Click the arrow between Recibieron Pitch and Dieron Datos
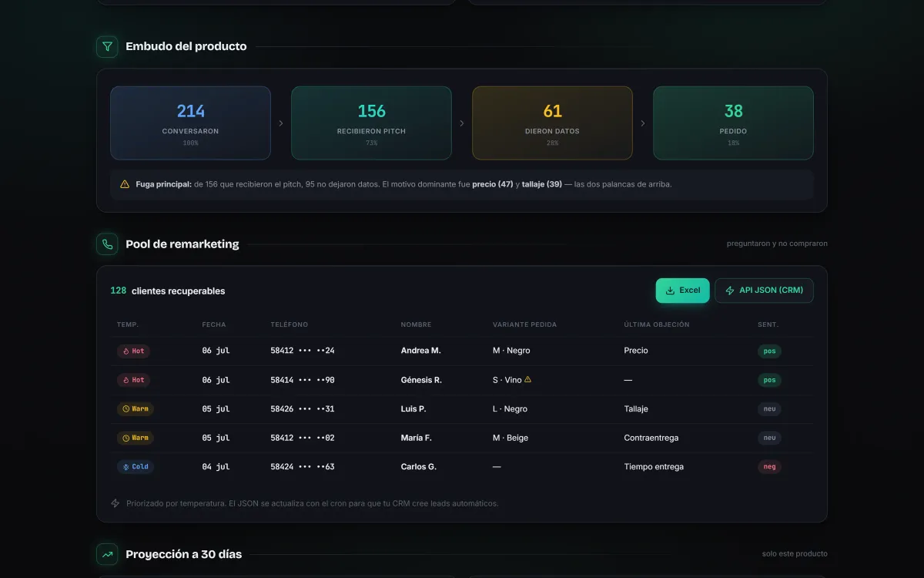 tap(462, 123)
